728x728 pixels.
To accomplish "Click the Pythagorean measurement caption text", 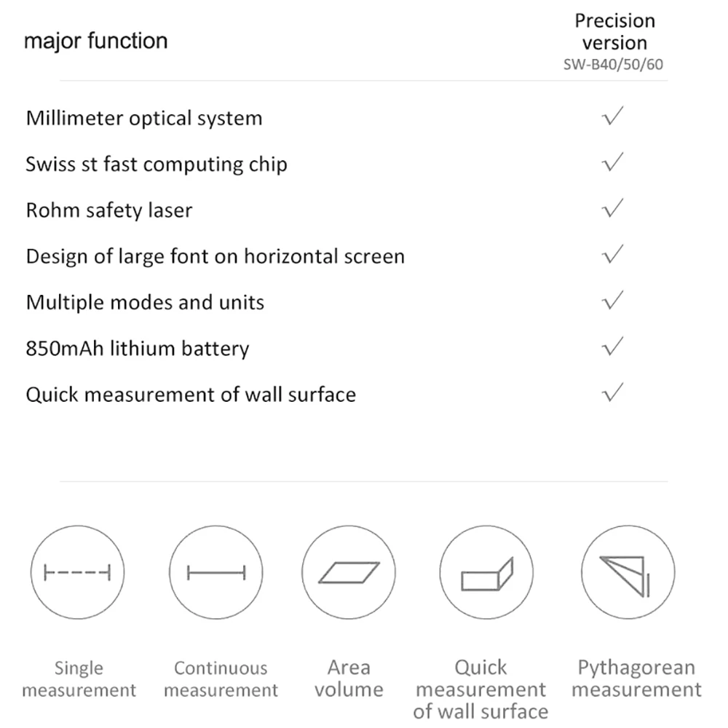I will [x=636, y=678].
